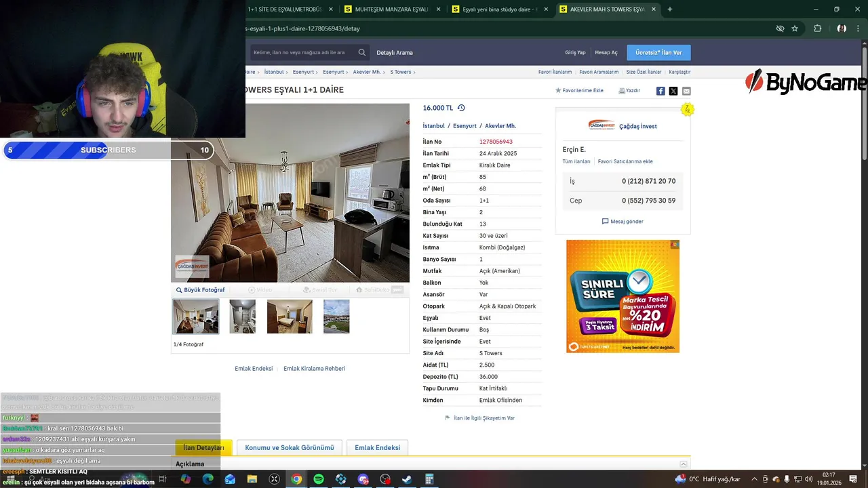Click the tracking protection eye icon

(780, 28)
